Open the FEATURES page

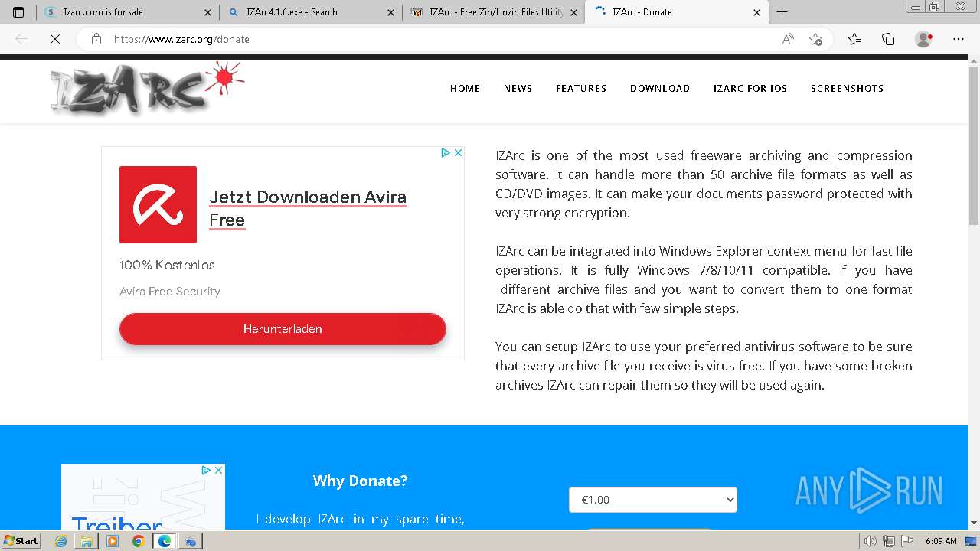581,88
